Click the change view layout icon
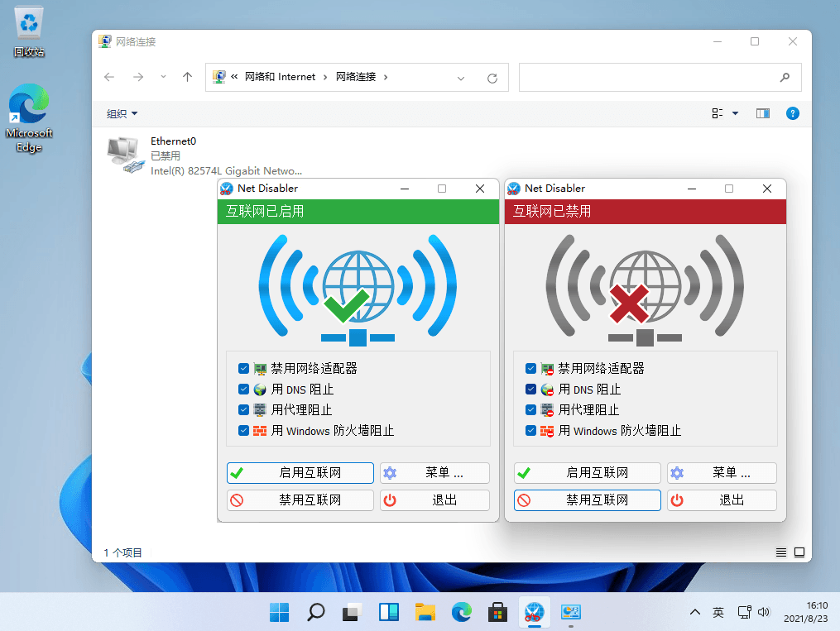The height and width of the screenshot is (631, 840). [718, 113]
